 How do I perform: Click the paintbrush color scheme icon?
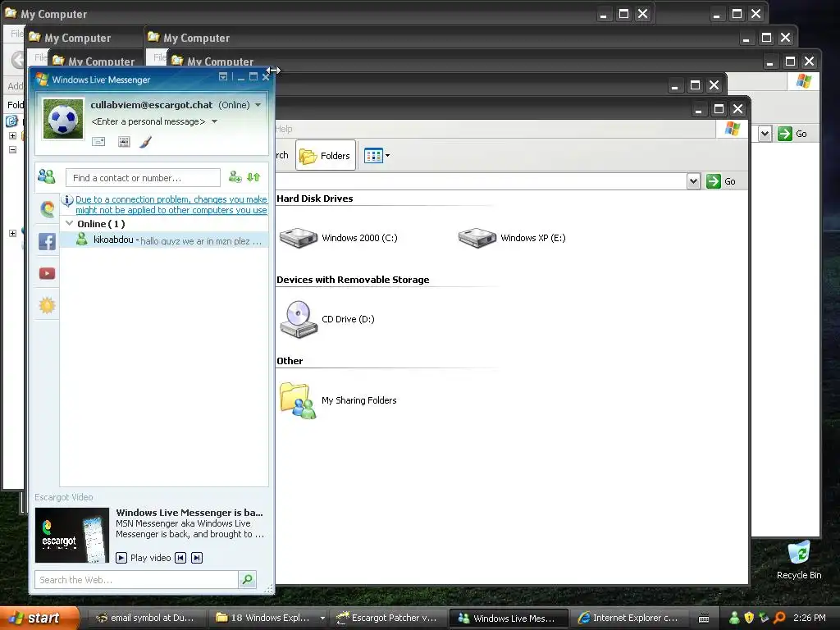click(x=146, y=141)
